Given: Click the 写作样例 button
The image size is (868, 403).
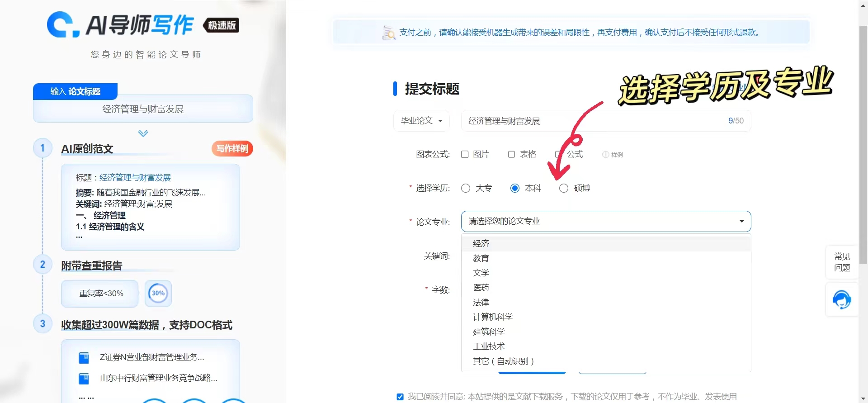Looking at the screenshot, I should (x=232, y=148).
